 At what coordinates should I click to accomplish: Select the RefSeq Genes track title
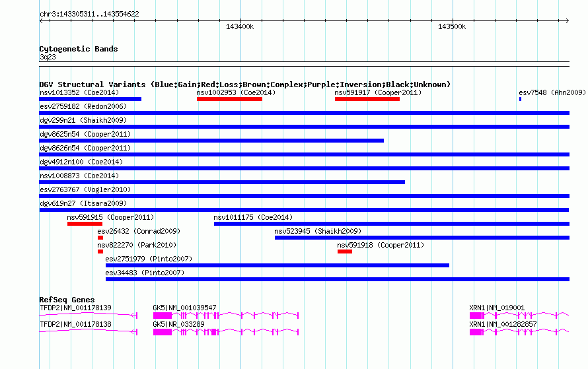[67, 300]
